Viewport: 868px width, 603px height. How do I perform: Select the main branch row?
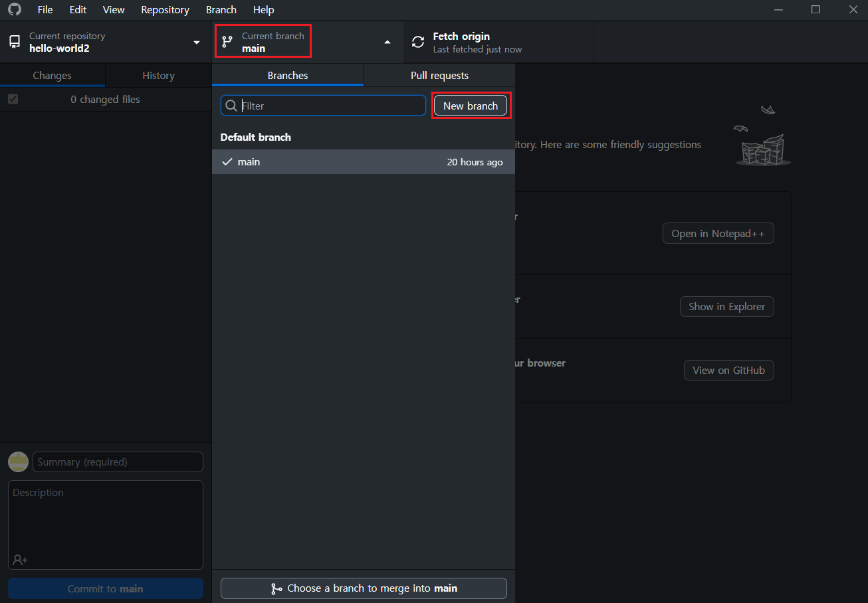[x=364, y=162]
